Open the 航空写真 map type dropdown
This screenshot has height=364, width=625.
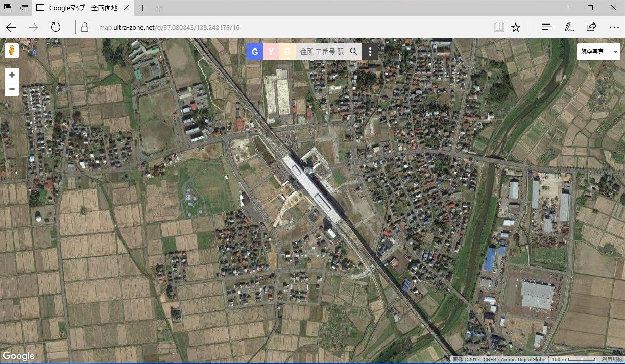pos(598,52)
